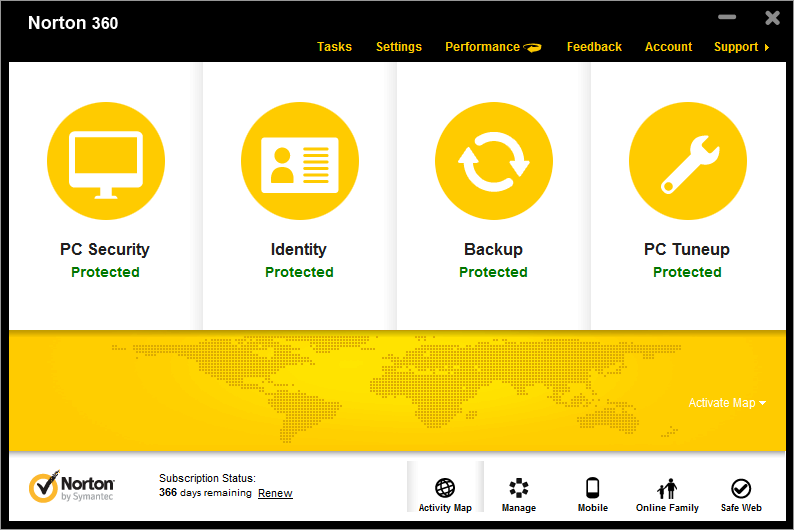Click the Activity Map globe icon

(445, 488)
